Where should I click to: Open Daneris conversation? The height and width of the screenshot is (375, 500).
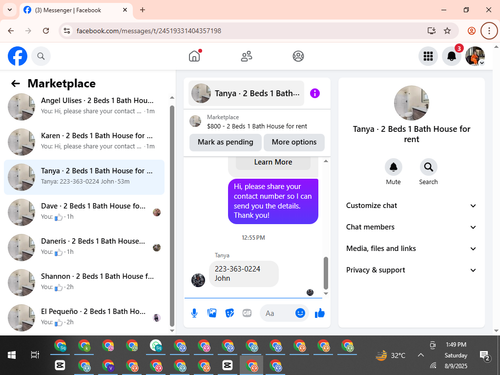tap(84, 247)
